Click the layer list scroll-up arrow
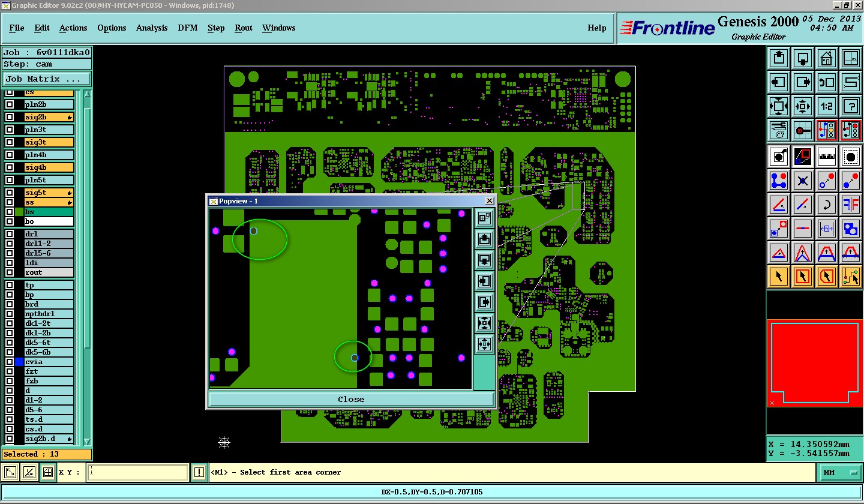 click(x=87, y=94)
